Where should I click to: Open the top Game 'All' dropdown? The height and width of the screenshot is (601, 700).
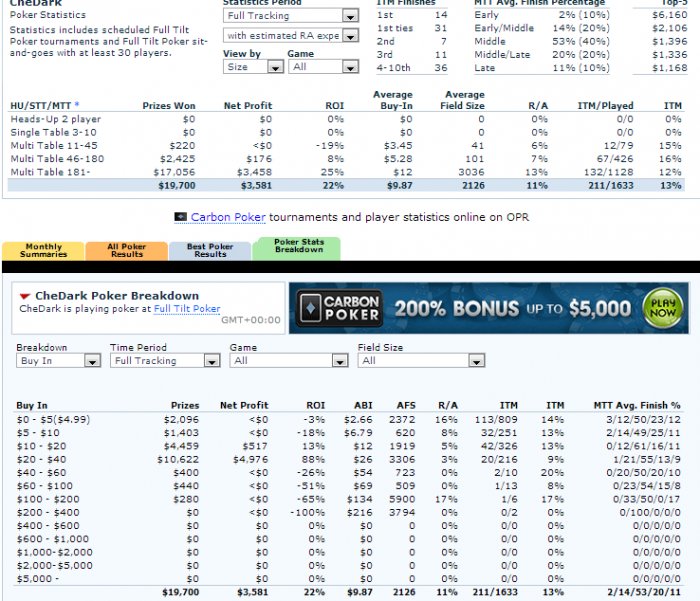coord(324,67)
